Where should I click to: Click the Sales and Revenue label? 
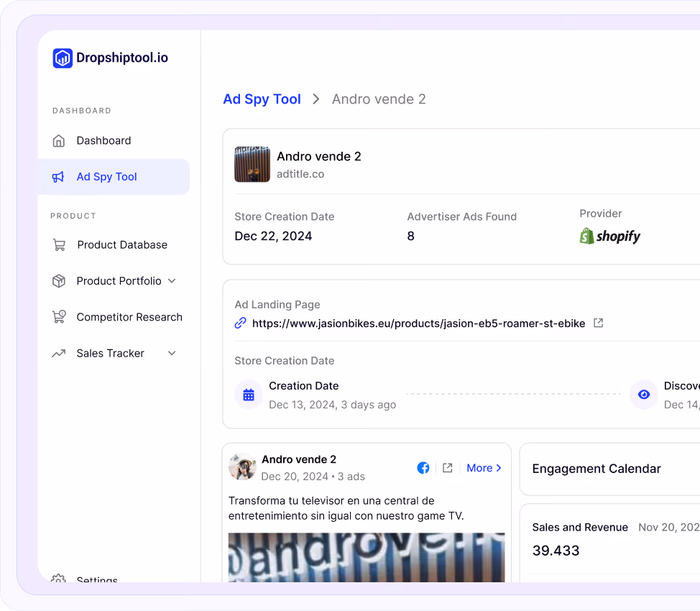580,528
